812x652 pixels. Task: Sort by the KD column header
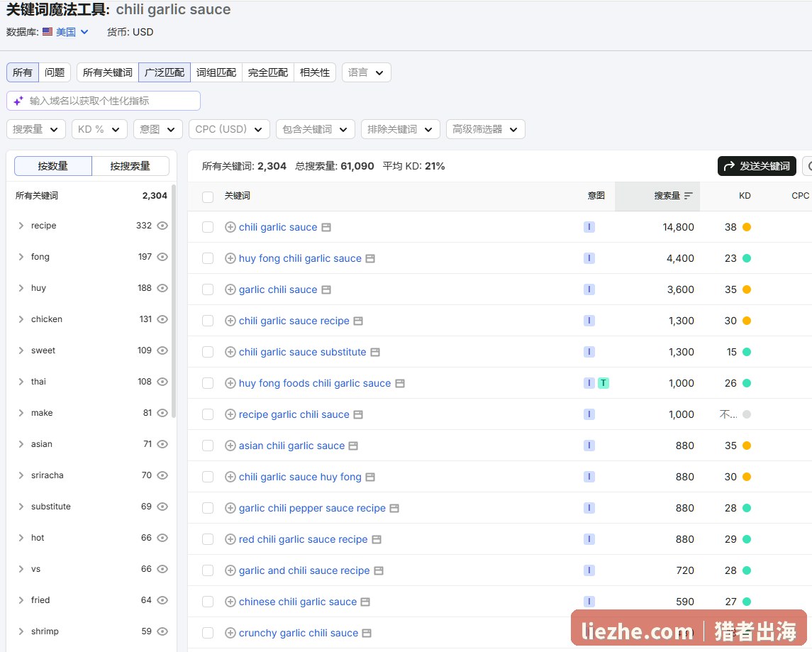pos(744,196)
